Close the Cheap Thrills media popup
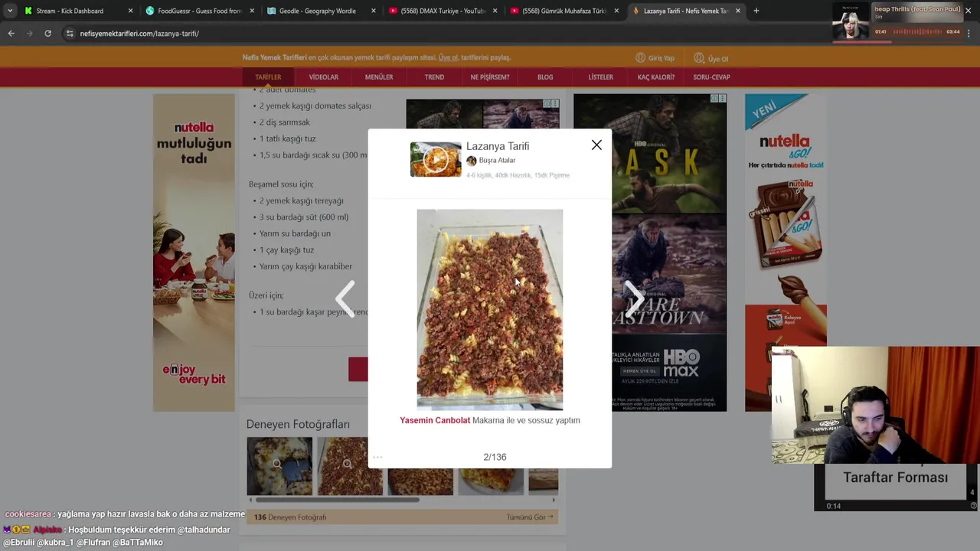980x551 pixels. coord(969,10)
